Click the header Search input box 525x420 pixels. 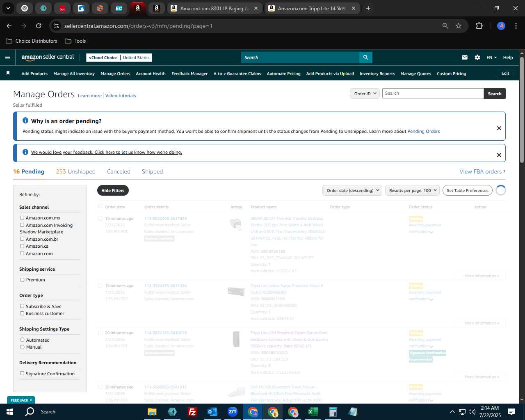[x=300, y=57]
